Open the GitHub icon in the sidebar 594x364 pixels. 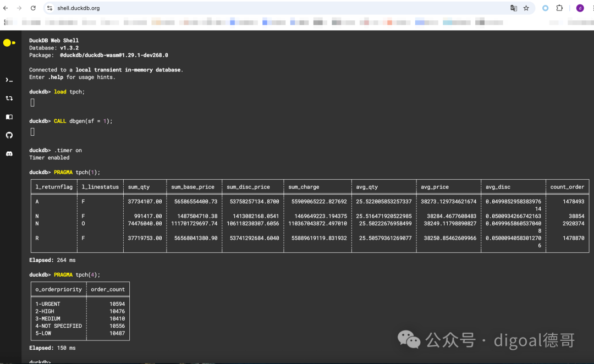pyautogui.click(x=9, y=135)
